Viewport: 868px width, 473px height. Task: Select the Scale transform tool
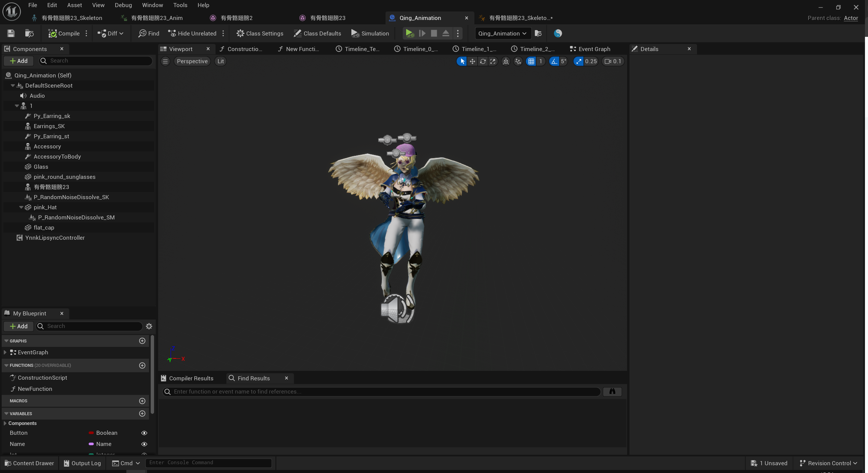pos(493,61)
